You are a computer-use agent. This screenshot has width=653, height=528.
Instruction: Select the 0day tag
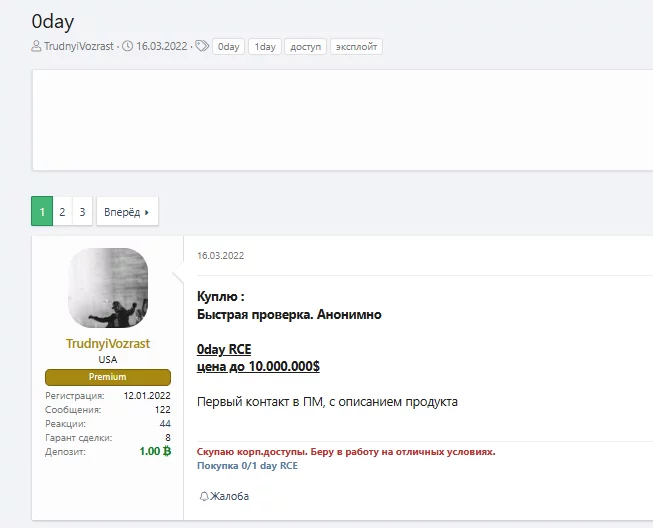[x=229, y=47]
